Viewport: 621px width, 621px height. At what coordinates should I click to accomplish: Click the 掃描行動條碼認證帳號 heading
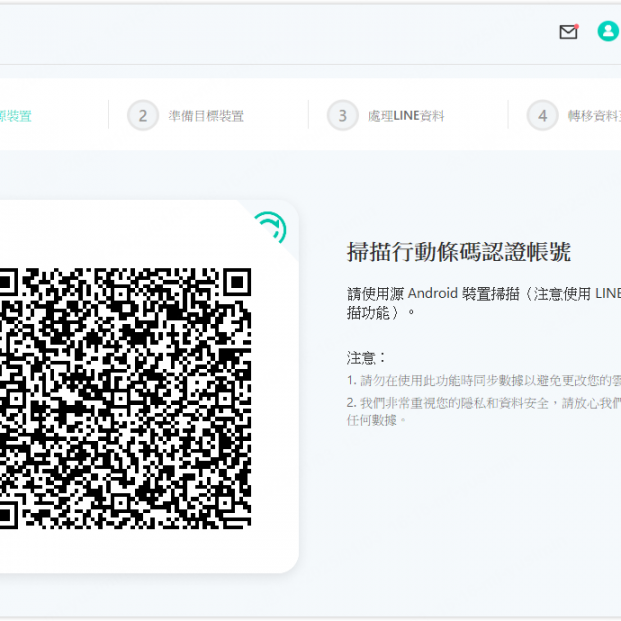[x=458, y=252]
